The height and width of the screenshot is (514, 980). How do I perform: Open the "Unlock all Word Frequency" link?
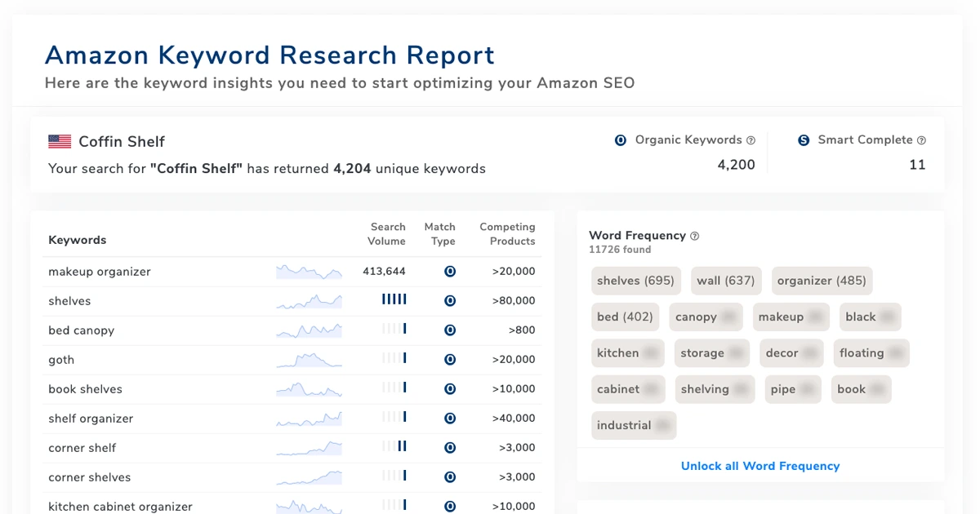(760, 466)
